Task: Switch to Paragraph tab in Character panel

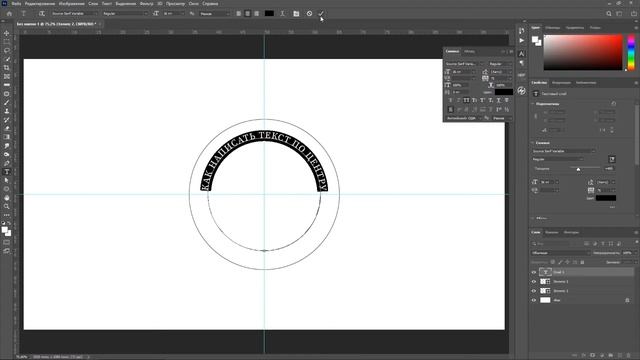Action: [469, 51]
